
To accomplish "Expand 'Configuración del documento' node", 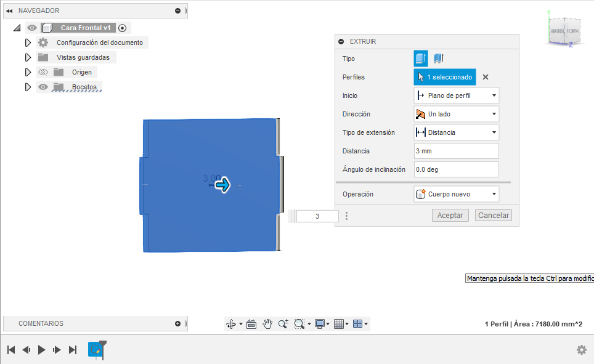I will 28,42.
